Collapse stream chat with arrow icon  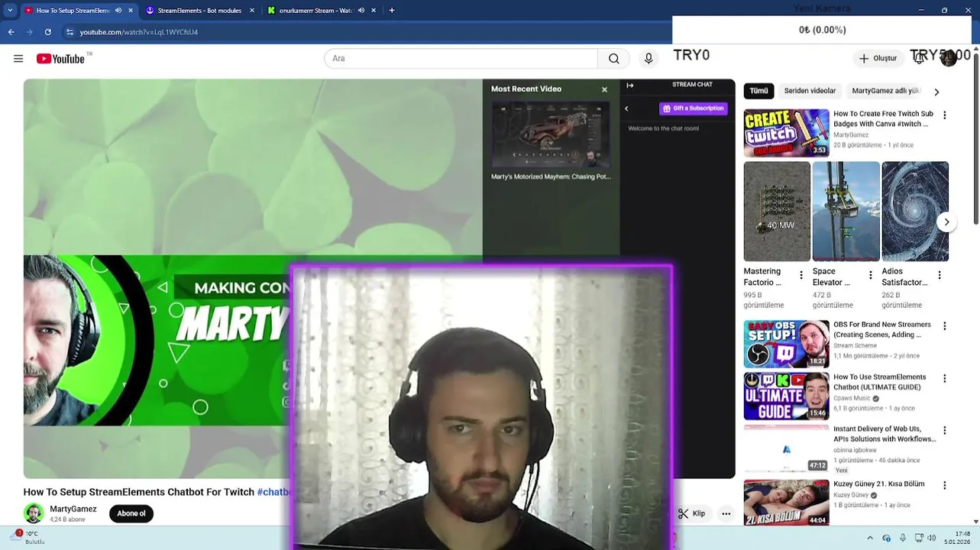coord(629,86)
